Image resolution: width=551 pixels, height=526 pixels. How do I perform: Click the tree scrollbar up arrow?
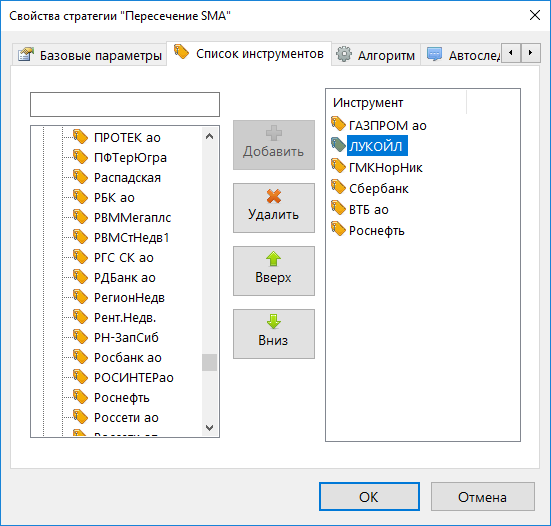209,136
